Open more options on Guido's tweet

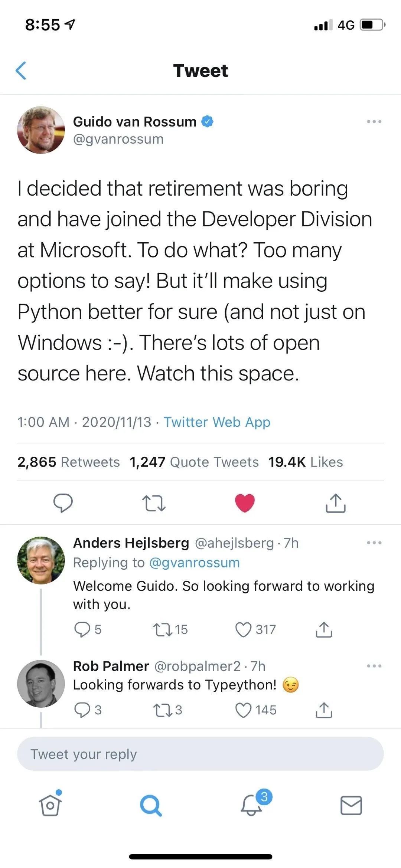coord(374,122)
